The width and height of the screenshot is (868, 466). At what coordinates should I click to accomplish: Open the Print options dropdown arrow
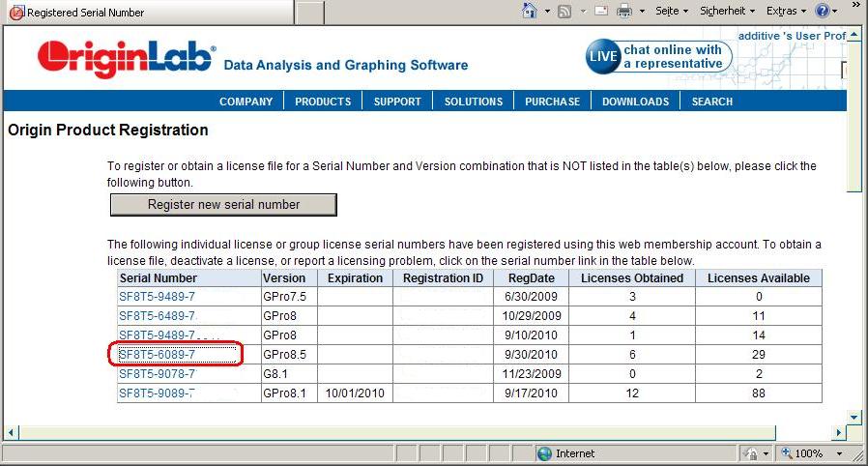(x=642, y=11)
